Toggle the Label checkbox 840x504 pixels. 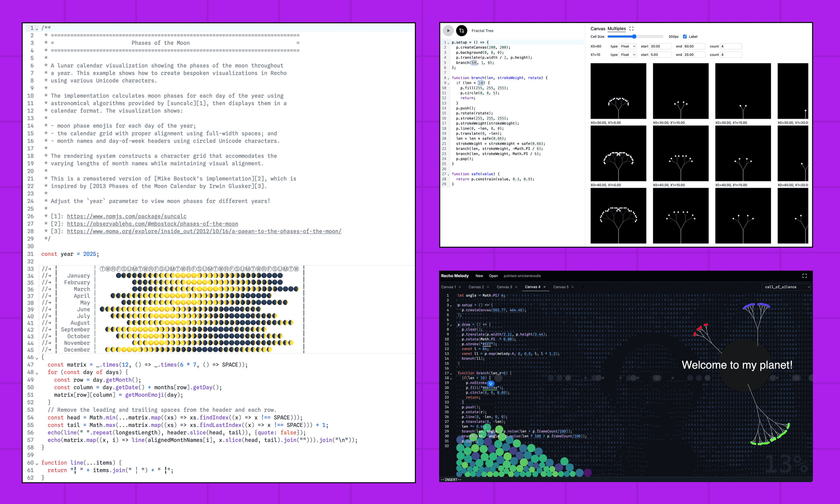coord(685,37)
